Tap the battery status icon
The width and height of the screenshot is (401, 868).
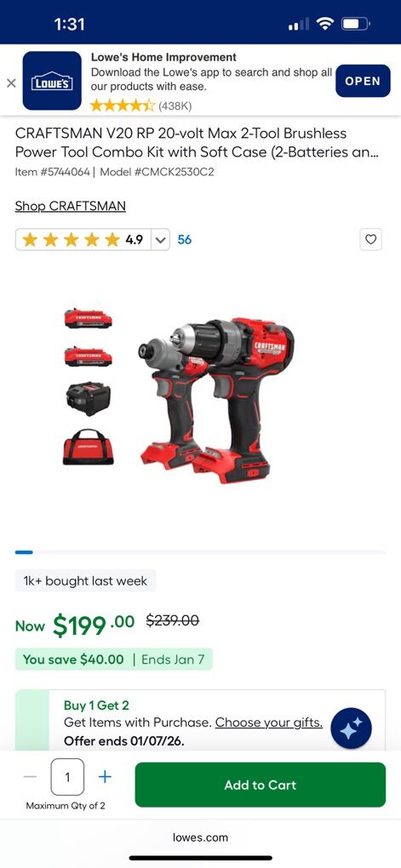click(356, 24)
